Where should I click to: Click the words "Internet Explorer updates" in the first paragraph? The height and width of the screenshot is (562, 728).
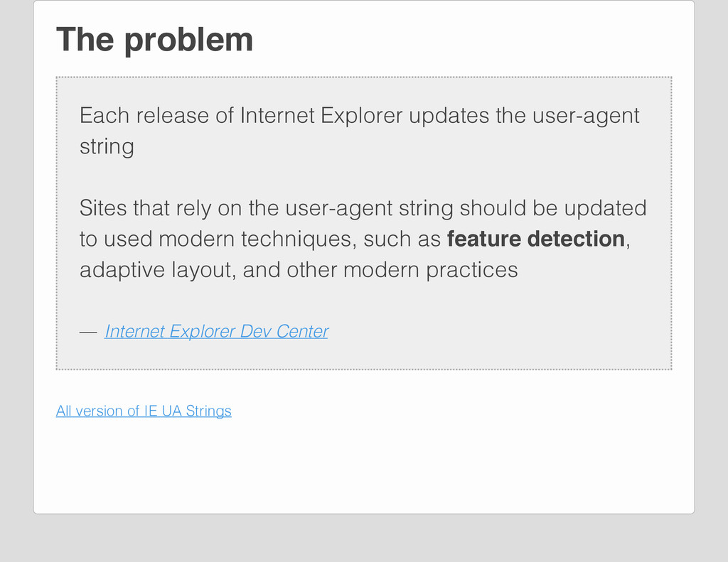[x=365, y=115]
